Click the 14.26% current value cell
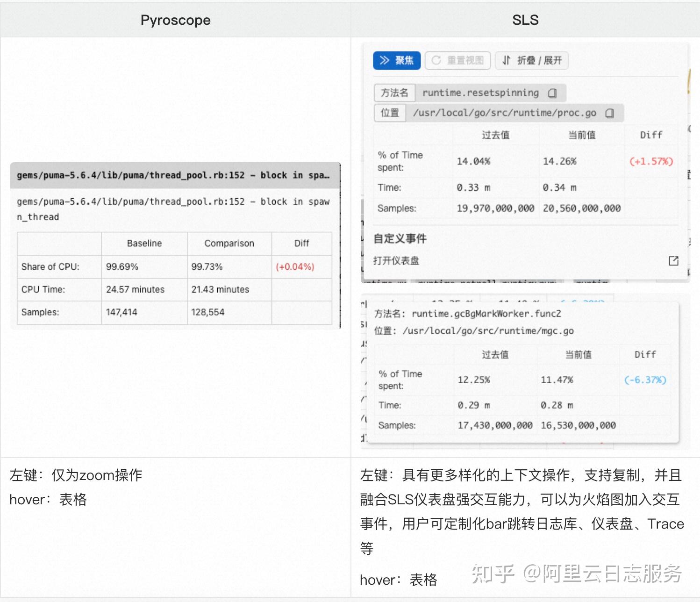 [560, 161]
